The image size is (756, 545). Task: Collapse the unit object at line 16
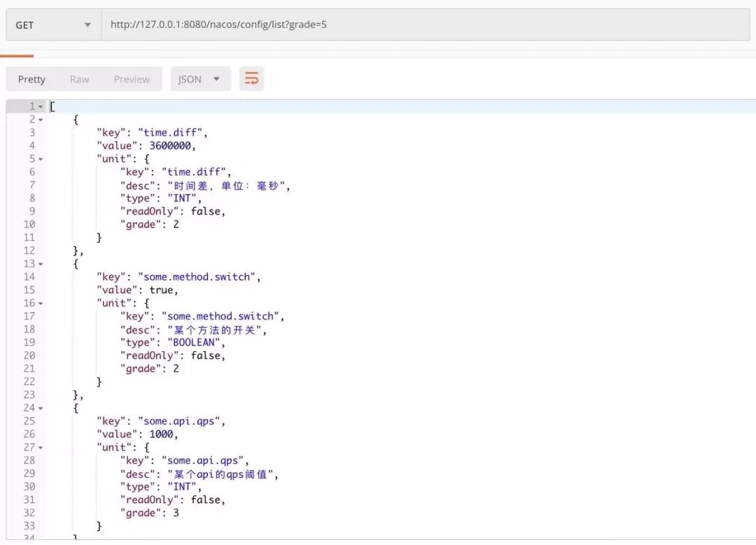[x=41, y=304]
